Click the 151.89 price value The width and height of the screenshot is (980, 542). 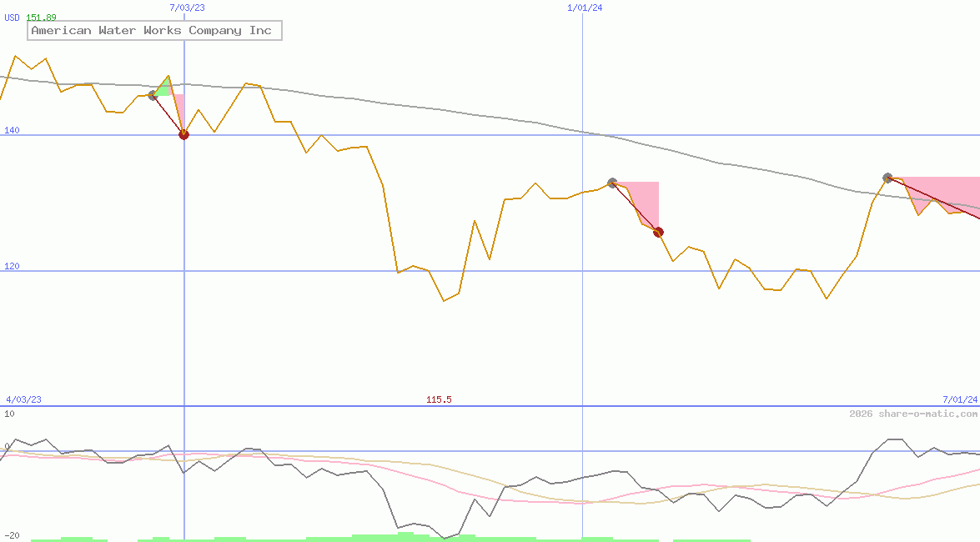[x=41, y=18]
